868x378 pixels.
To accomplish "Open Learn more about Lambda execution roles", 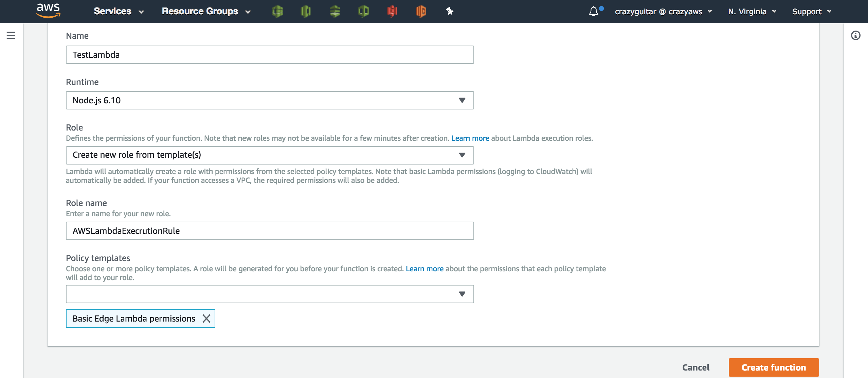I will 470,138.
